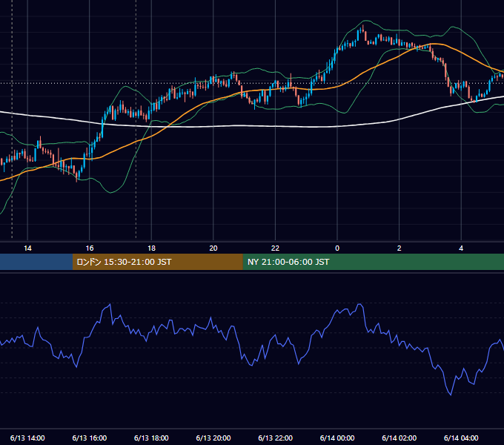Click the 6/14 00:00 date label
Image resolution: width=504 pixels, height=445 pixels.
point(337,438)
